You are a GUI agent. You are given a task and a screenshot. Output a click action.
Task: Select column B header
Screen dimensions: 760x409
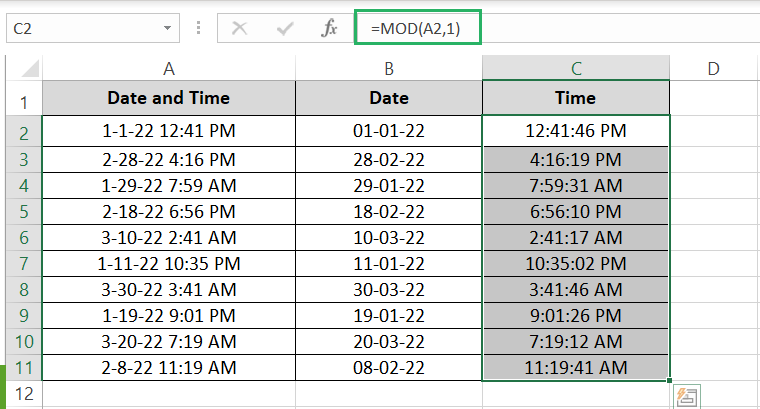point(388,68)
